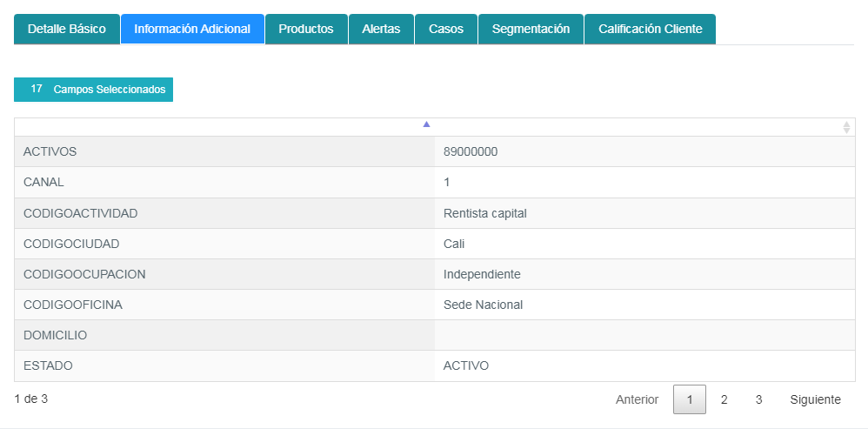Switch to Calificación Cliente tab

650,29
